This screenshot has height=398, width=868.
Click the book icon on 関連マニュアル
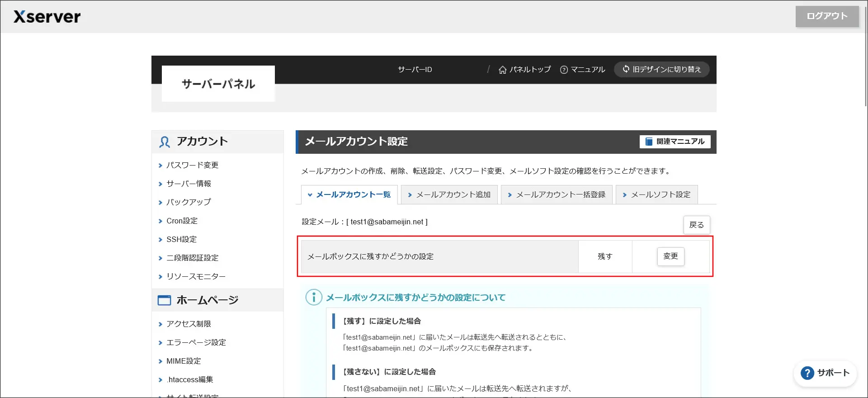(x=649, y=142)
